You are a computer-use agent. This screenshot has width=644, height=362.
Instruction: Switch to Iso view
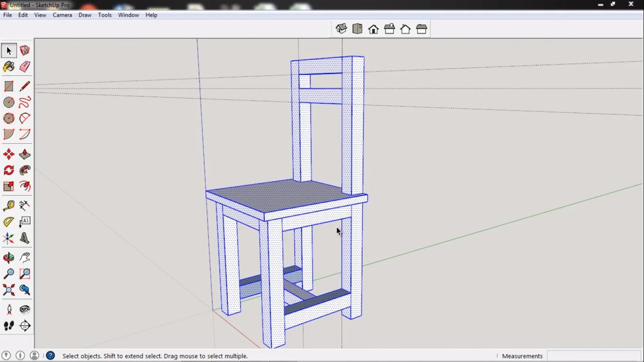tap(341, 29)
